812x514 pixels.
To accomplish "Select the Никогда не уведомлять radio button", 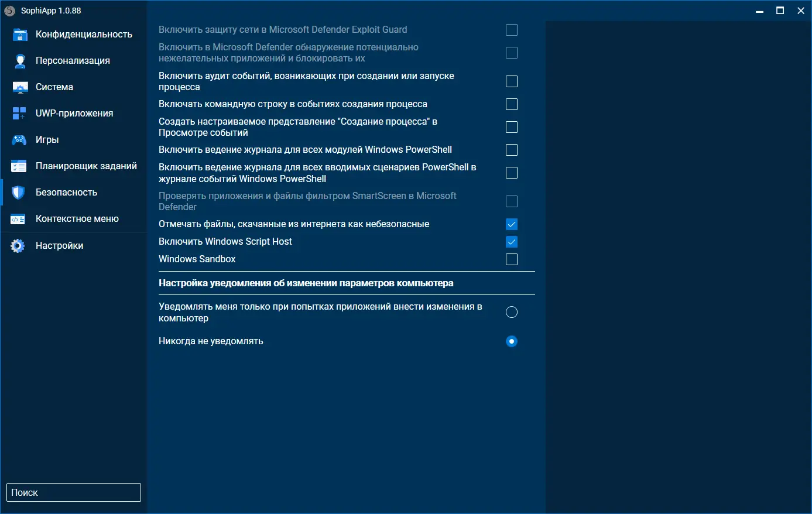I will coord(512,341).
